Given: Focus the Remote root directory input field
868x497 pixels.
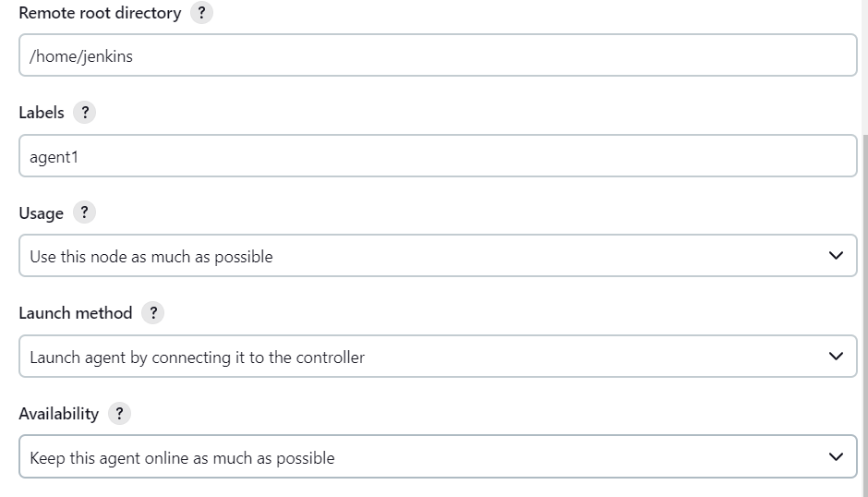Looking at the screenshot, I should (x=438, y=56).
